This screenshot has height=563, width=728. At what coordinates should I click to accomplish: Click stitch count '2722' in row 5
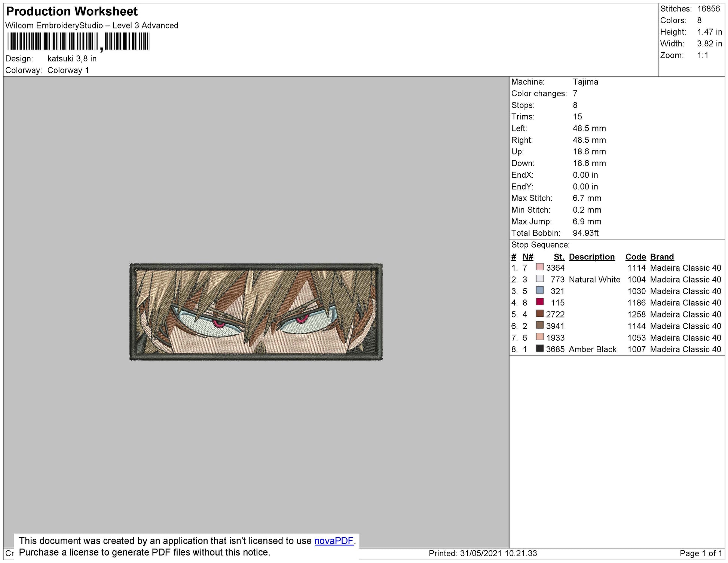(x=555, y=314)
